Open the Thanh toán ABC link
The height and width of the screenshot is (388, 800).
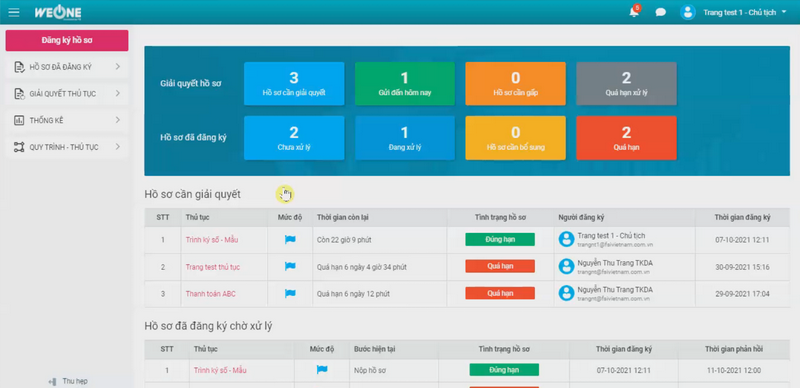[211, 294]
